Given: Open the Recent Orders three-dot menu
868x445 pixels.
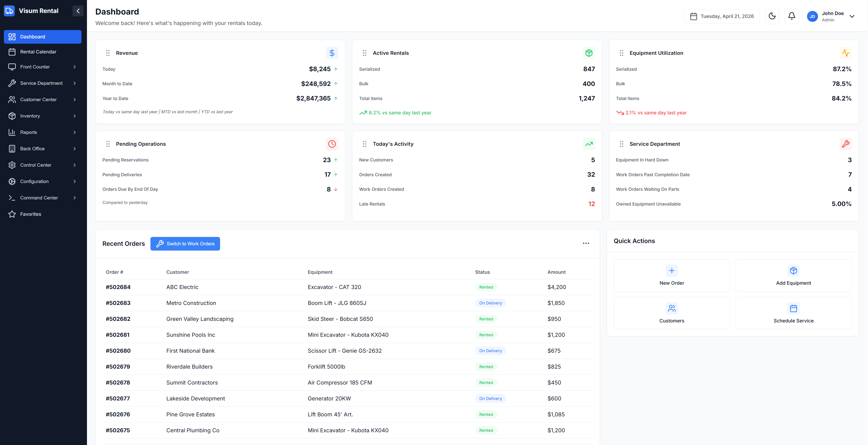Looking at the screenshot, I should coord(586,243).
